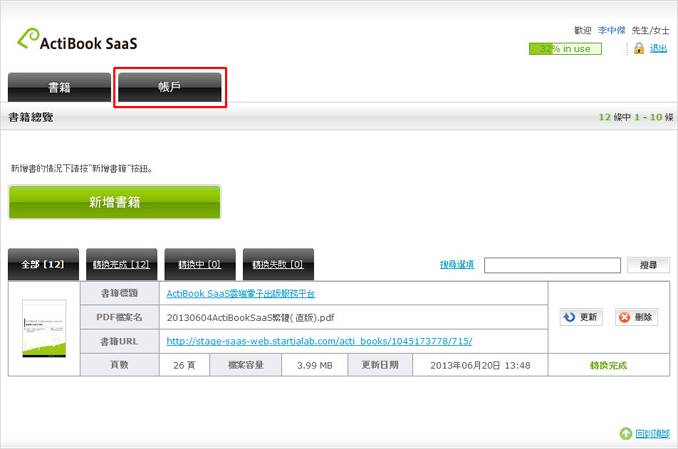The height and width of the screenshot is (449, 678).
Task: Click the user name 李中傑
Action: pos(611,30)
